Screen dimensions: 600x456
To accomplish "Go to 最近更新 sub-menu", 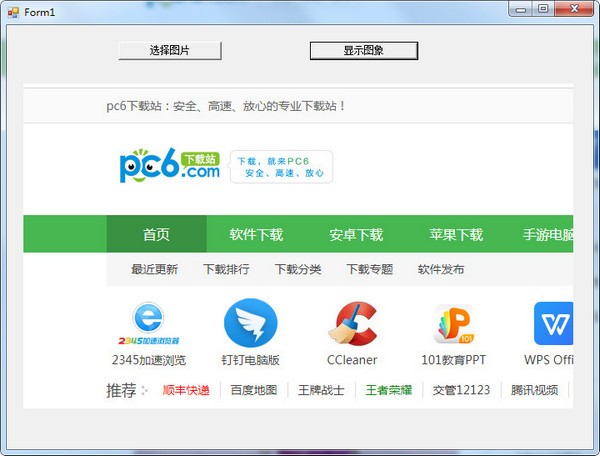I will click(x=155, y=269).
